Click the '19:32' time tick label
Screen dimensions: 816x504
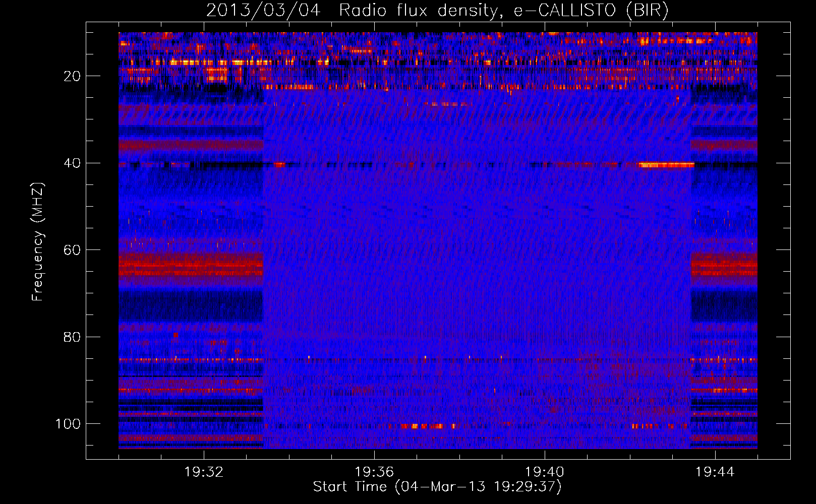click(x=204, y=472)
